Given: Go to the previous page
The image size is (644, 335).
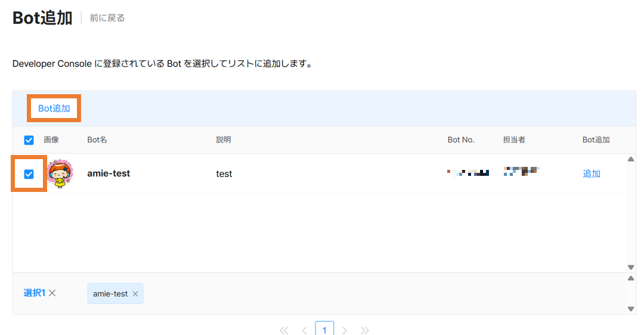Looking at the screenshot, I should [304, 330].
